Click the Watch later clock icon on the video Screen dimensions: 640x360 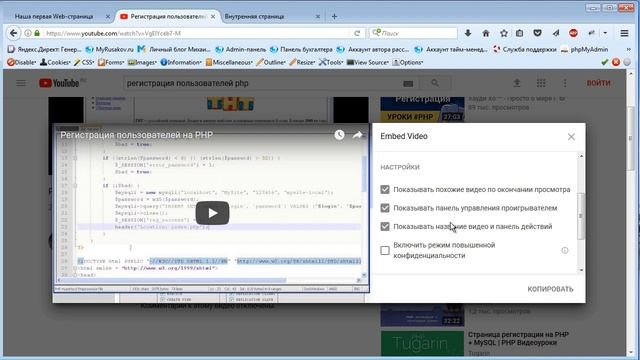point(339,135)
